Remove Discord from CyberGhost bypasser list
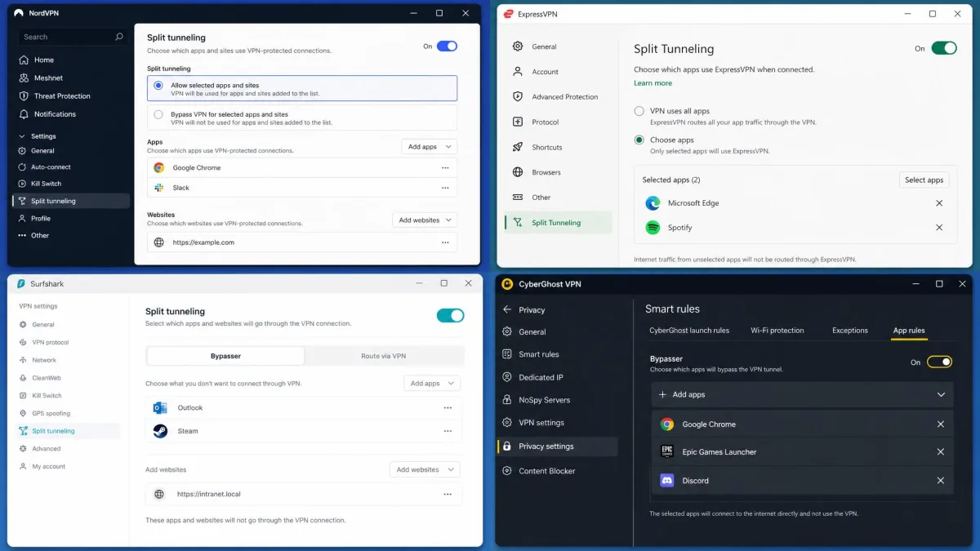The image size is (980, 551). pyautogui.click(x=941, y=481)
